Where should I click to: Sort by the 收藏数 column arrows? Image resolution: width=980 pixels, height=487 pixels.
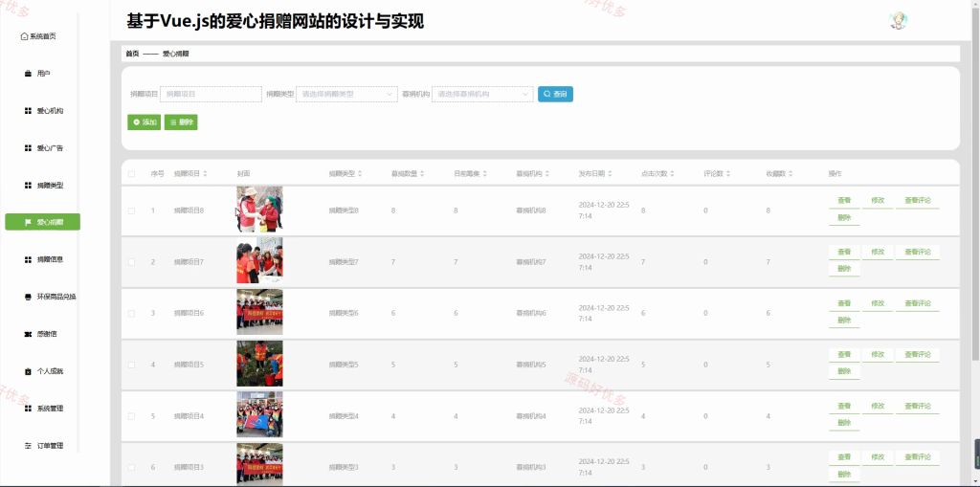click(x=791, y=174)
